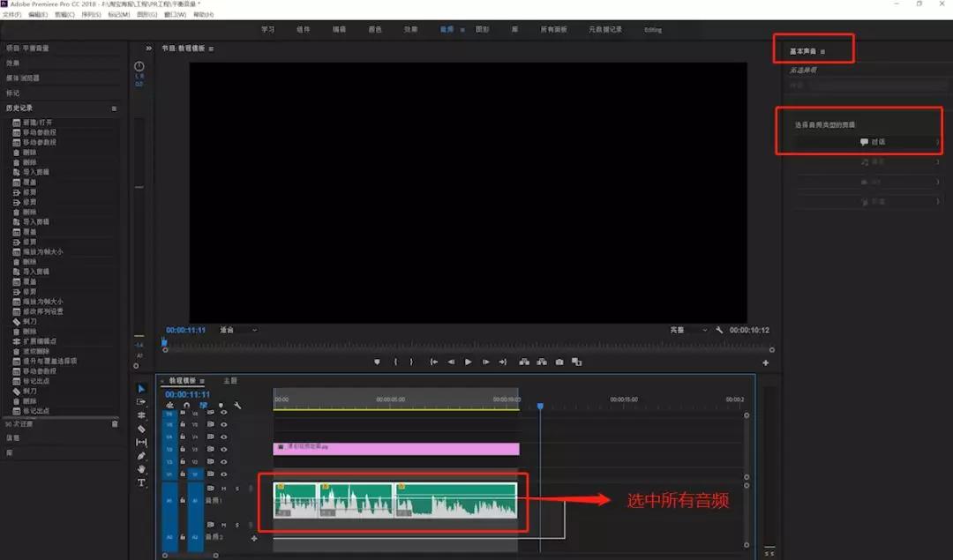Click the Step Forward one frame button
The image size is (953, 560).
[x=486, y=362]
